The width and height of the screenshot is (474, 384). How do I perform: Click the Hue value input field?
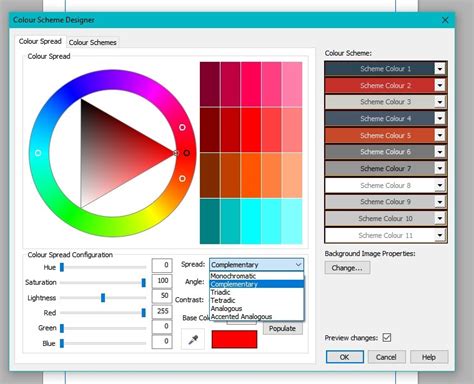pyautogui.click(x=162, y=265)
